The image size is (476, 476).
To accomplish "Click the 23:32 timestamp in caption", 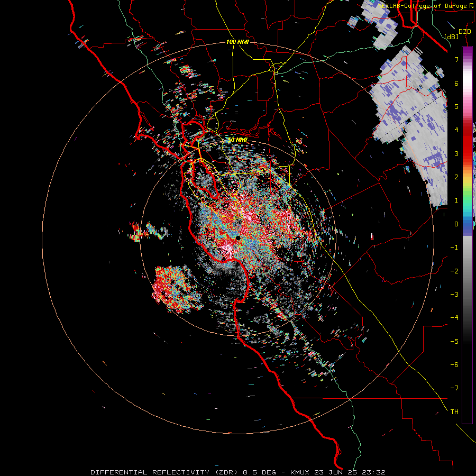I will pos(375,472).
